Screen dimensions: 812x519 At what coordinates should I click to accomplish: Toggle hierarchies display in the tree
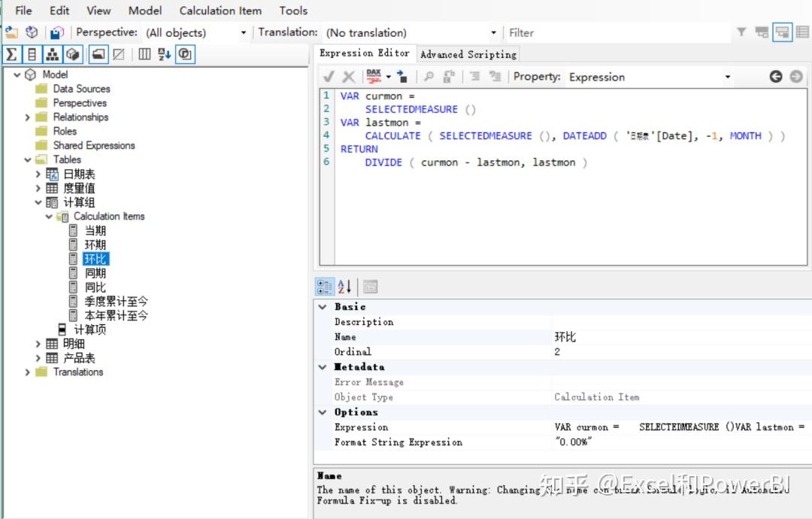(52, 54)
